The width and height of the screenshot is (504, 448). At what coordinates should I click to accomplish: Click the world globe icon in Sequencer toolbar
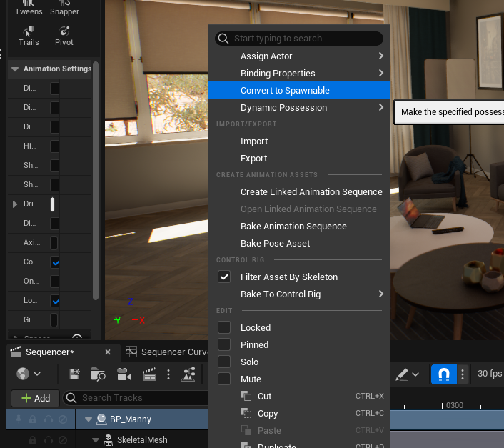pyautogui.click(x=23, y=374)
